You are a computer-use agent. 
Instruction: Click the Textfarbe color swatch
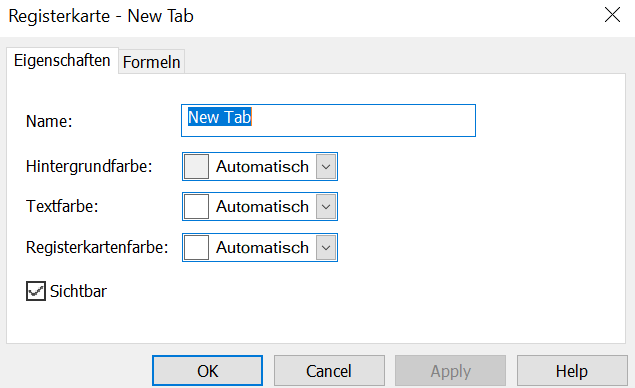click(196, 207)
